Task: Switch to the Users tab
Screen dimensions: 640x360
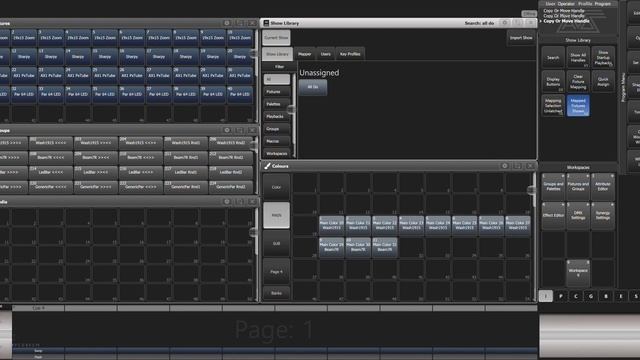Action: pyautogui.click(x=325, y=54)
